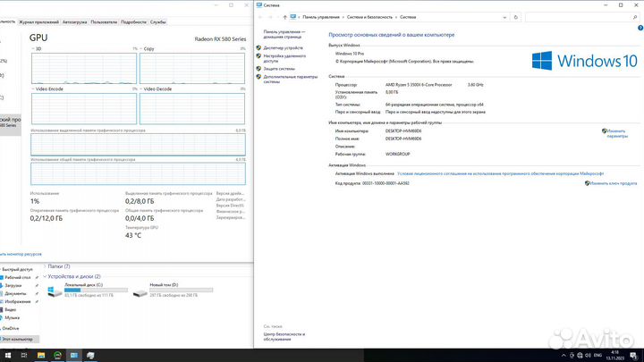Open the Video Encode graph dropdown
Viewport: 644px width, 362px height.
(33, 89)
